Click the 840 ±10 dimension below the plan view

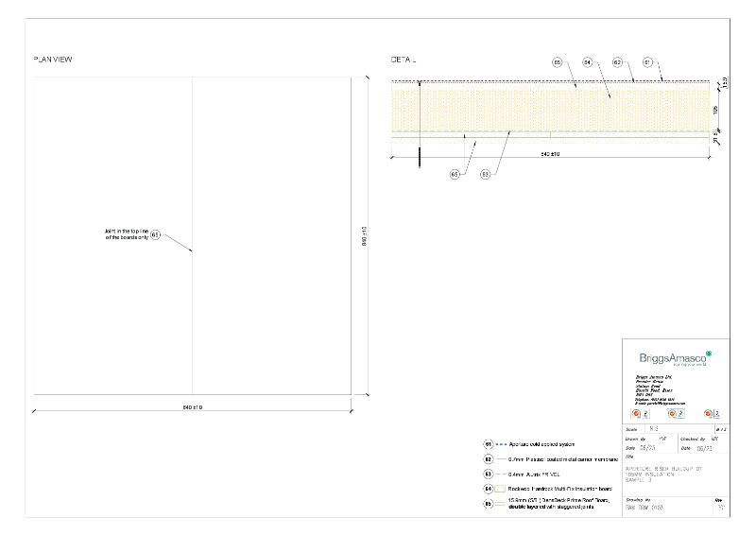click(193, 407)
